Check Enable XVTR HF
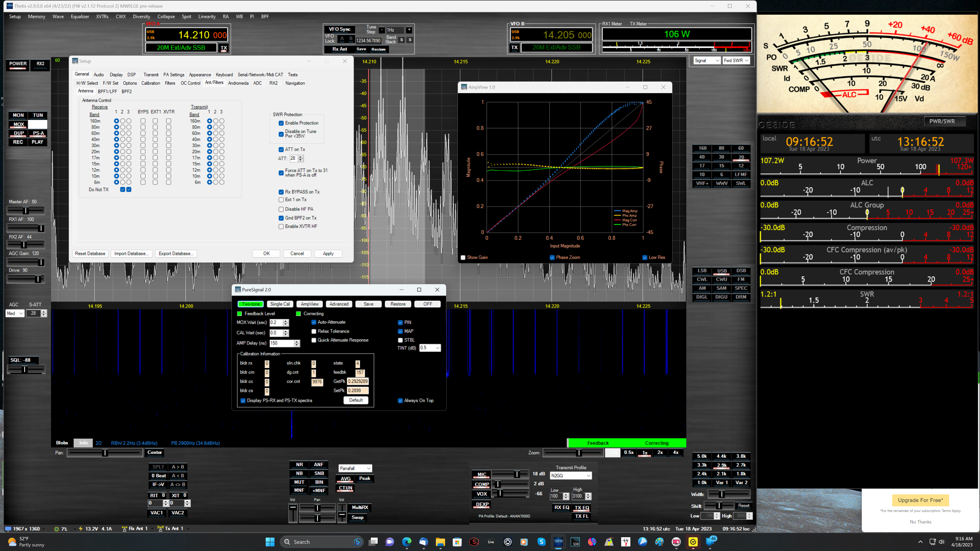The height and width of the screenshot is (551, 980). click(281, 227)
